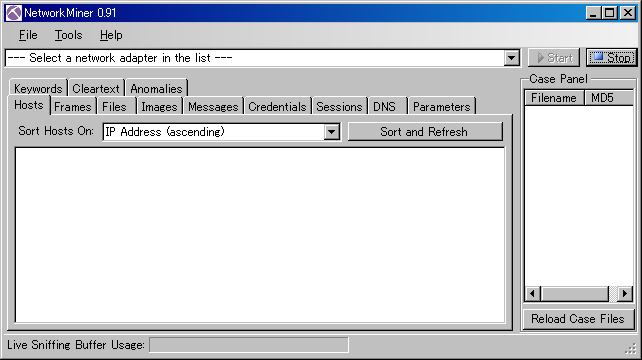Click the Live Sniffing Buffer Usage progress bar

(249, 345)
